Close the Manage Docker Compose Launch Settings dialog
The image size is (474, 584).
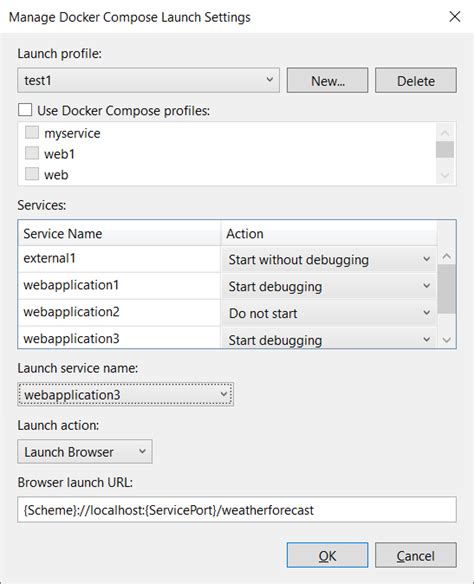pyautogui.click(x=455, y=17)
